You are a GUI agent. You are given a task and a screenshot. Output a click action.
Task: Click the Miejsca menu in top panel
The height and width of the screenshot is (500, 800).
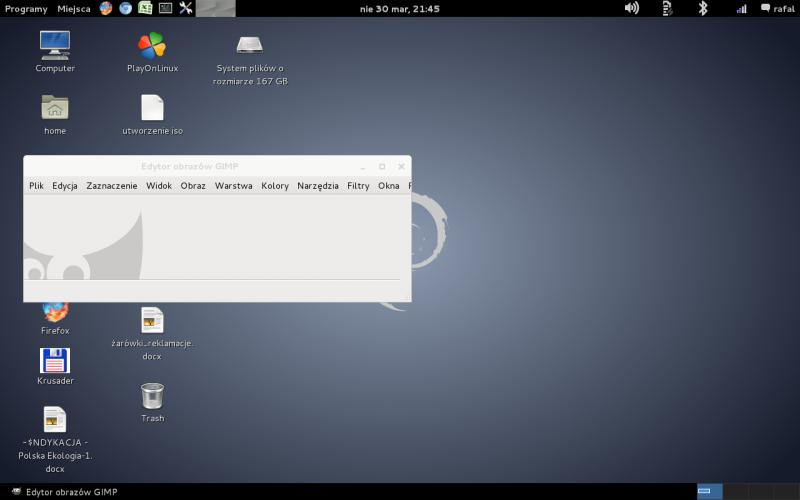(74, 8)
